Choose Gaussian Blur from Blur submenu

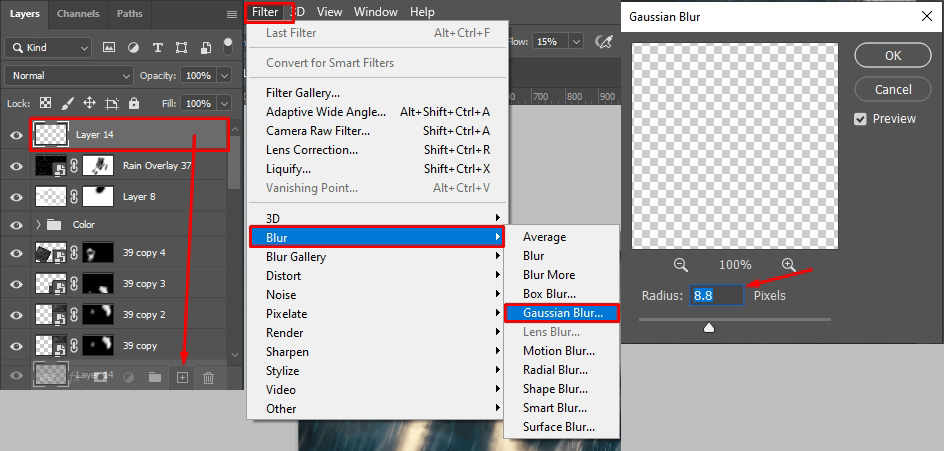pos(562,313)
